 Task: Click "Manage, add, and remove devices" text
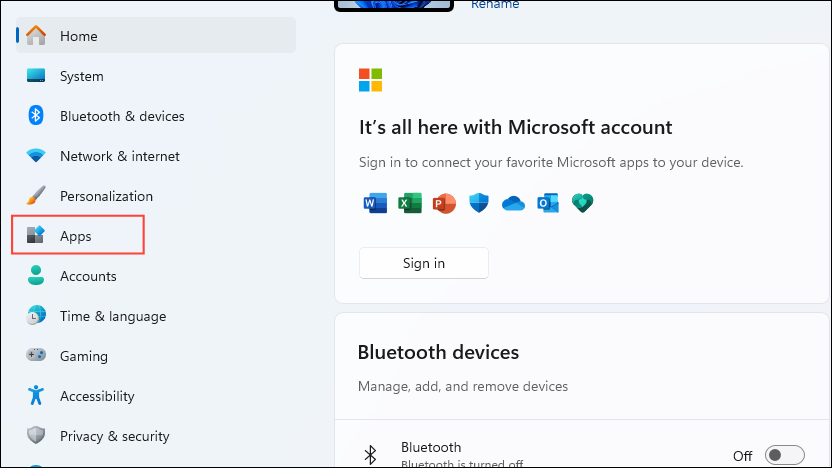click(463, 386)
